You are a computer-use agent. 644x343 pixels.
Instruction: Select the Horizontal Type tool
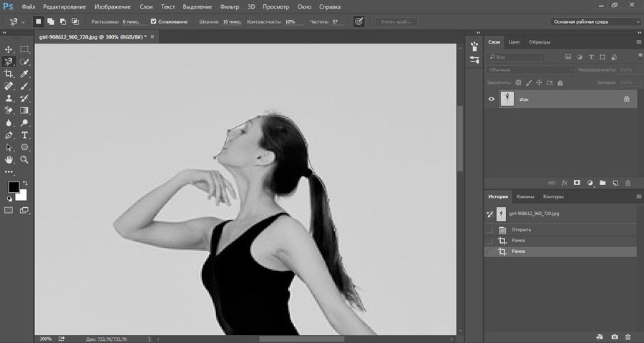(25, 134)
